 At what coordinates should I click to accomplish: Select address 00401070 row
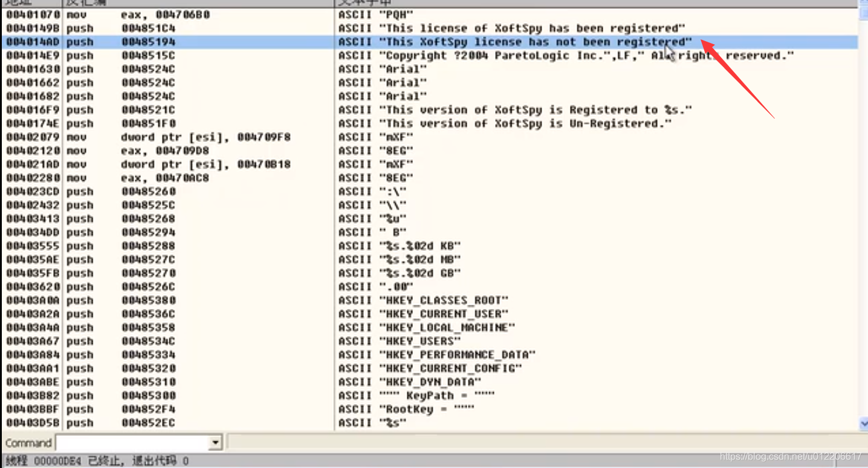[x=429, y=15]
